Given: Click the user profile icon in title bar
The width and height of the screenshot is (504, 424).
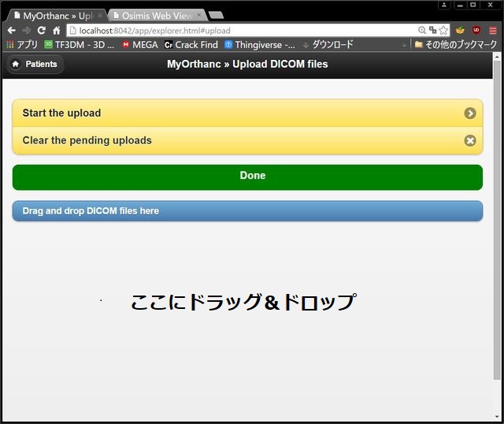Looking at the screenshot, I should pyautogui.click(x=444, y=5).
